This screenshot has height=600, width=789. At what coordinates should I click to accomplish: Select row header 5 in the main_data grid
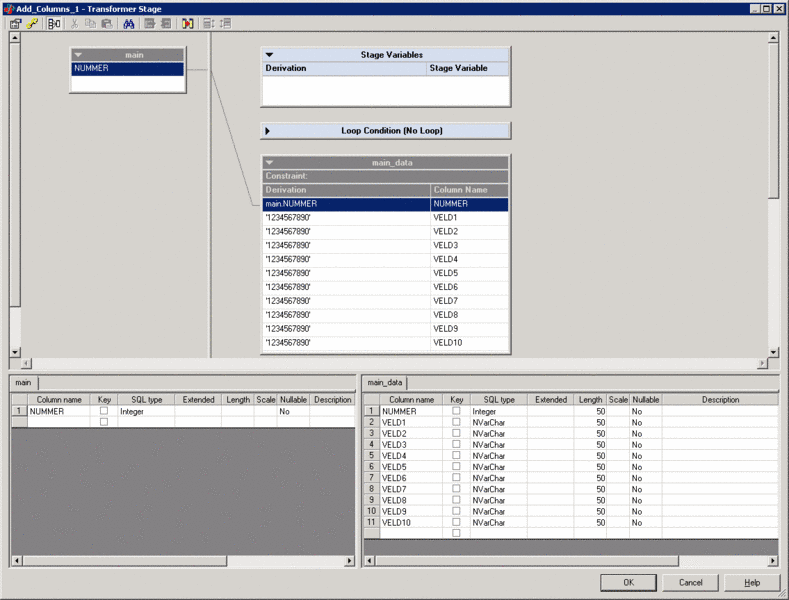click(371, 456)
